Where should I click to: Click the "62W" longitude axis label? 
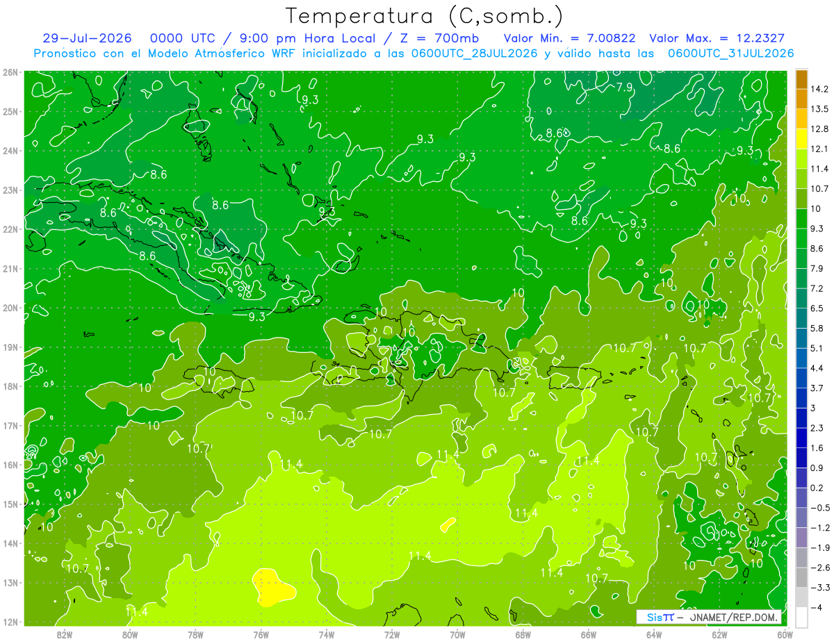[x=719, y=634]
